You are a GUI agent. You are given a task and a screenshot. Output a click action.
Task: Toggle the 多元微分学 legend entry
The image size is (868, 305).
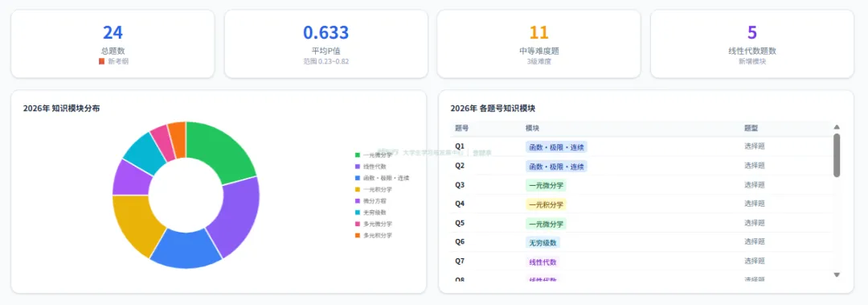374,224
